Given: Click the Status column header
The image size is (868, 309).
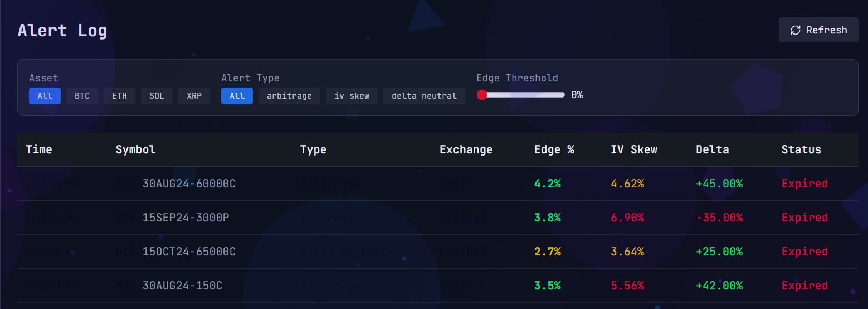Looking at the screenshot, I should (801, 149).
